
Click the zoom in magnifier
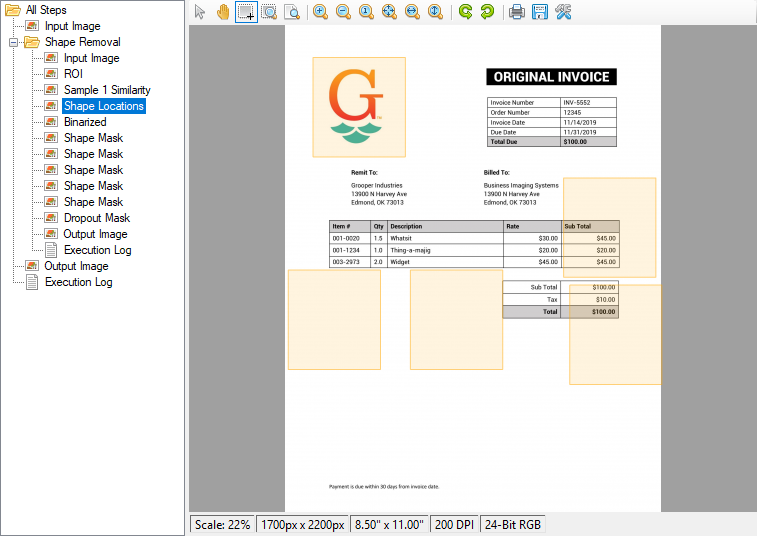coord(320,12)
